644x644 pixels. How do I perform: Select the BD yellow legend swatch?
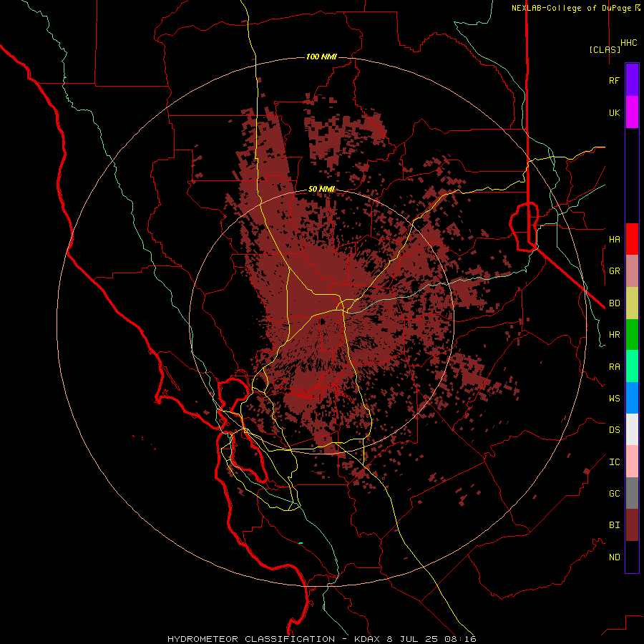632,303
